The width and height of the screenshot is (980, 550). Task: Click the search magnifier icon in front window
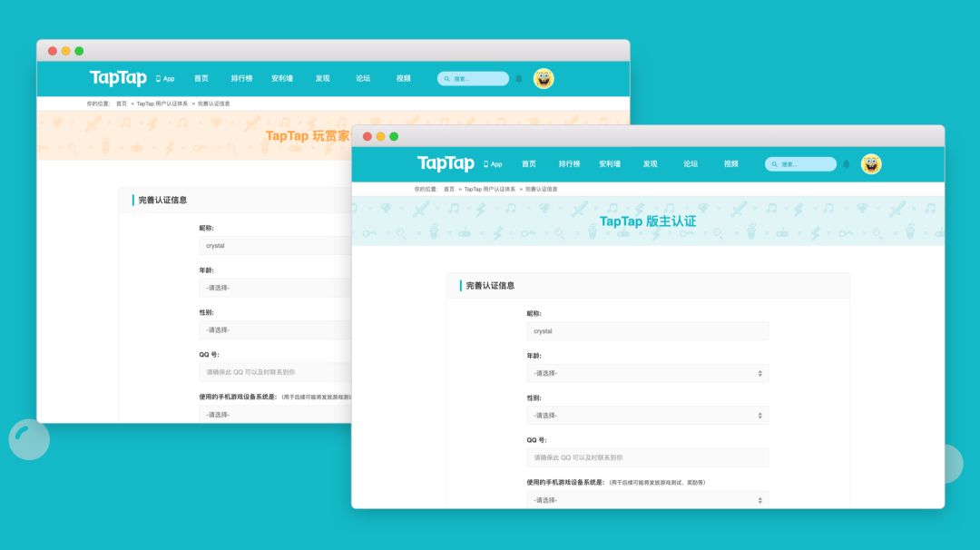774,164
